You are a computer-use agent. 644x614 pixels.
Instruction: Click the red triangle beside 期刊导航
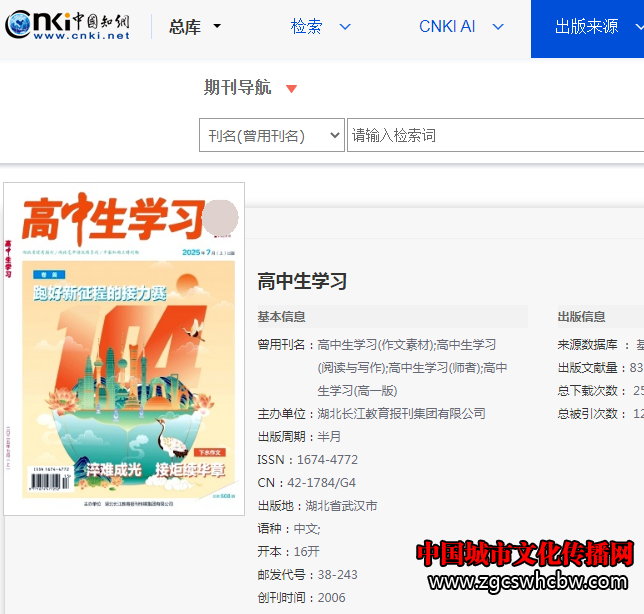(291, 89)
